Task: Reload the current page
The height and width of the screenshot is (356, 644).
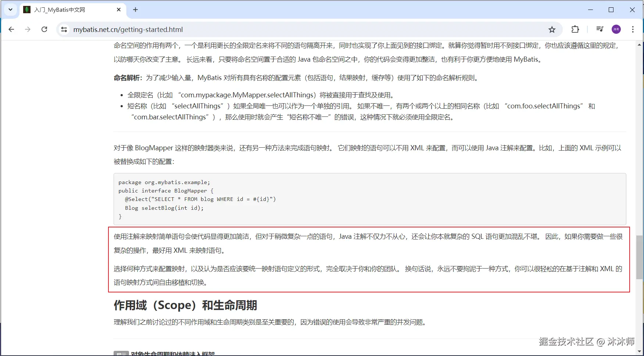Action: click(44, 29)
